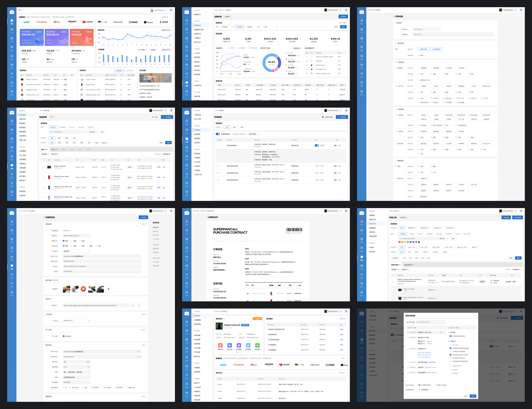
Task: Open the 家用家电 product type dropdown
Action: [77, 251]
